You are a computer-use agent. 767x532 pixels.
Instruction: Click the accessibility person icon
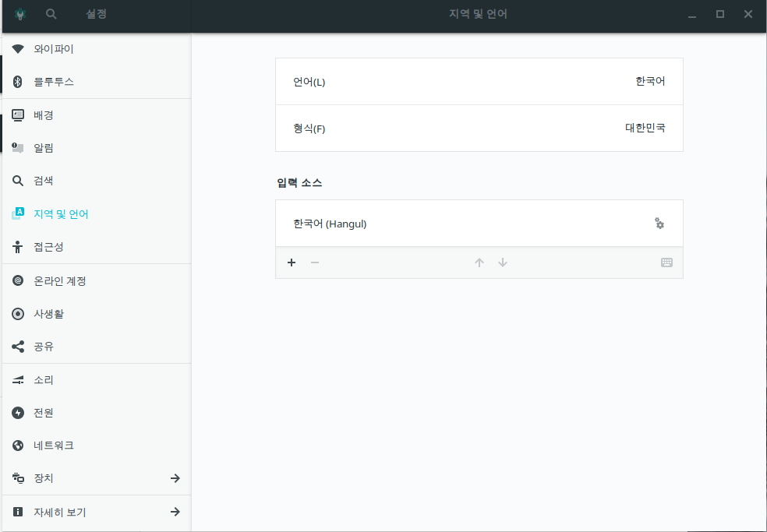pos(18,247)
